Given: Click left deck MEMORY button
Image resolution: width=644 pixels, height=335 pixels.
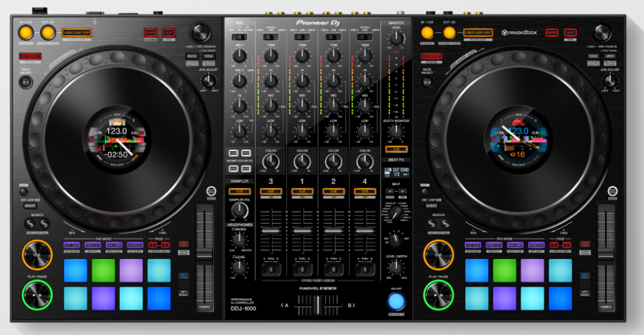Looking at the screenshot, I should 30,205.
